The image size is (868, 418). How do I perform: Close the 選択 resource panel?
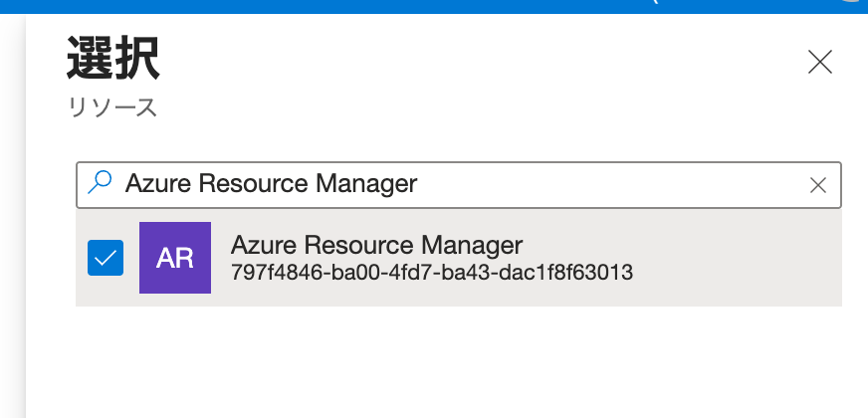819,63
